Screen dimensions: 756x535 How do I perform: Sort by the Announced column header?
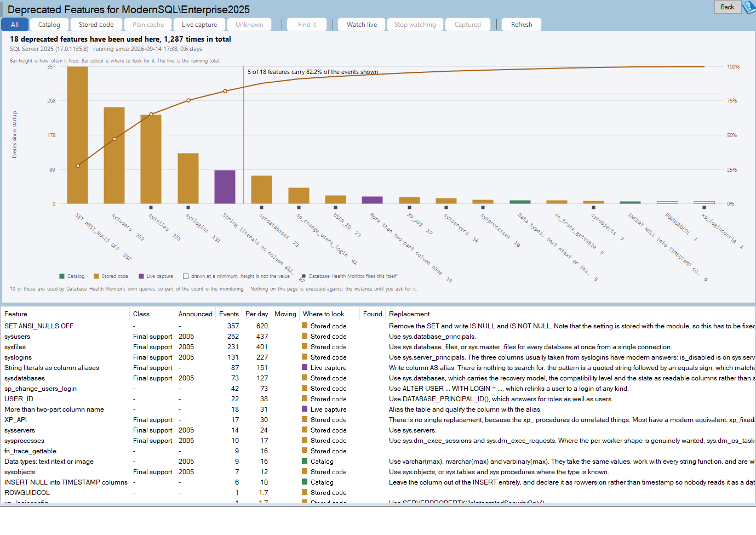(x=196, y=314)
